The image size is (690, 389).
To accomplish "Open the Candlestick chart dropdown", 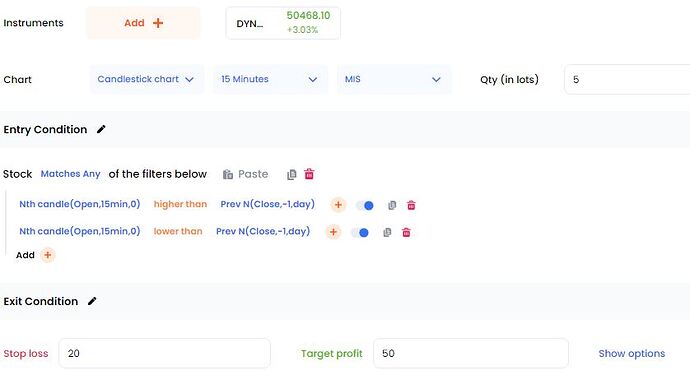I will [147, 79].
